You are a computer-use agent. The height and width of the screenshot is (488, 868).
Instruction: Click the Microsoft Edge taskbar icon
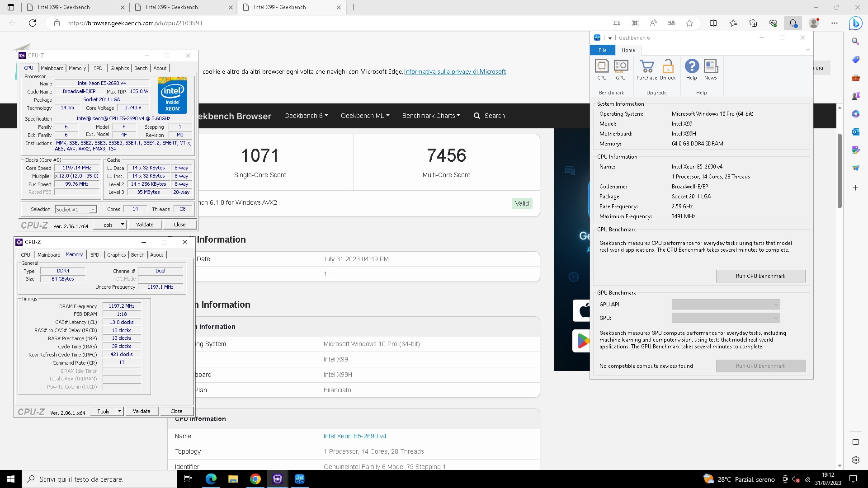pos(211,479)
